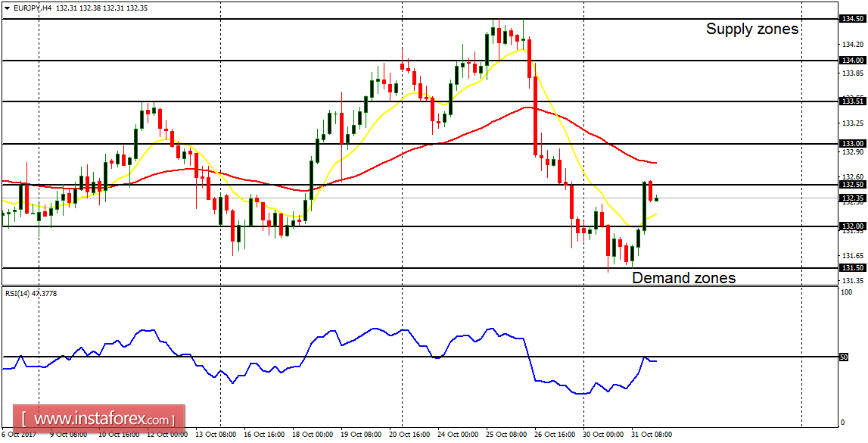The width and height of the screenshot is (868, 443).
Task: Select the Supply zones text annotation
Action: pyautogui.click(x=752, y=29)
